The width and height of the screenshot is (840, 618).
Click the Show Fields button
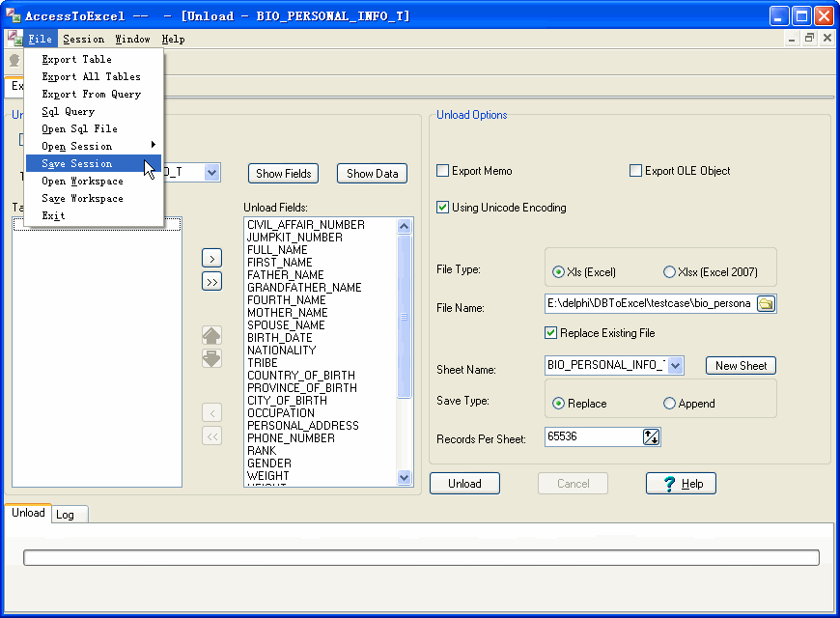[284, 174]
